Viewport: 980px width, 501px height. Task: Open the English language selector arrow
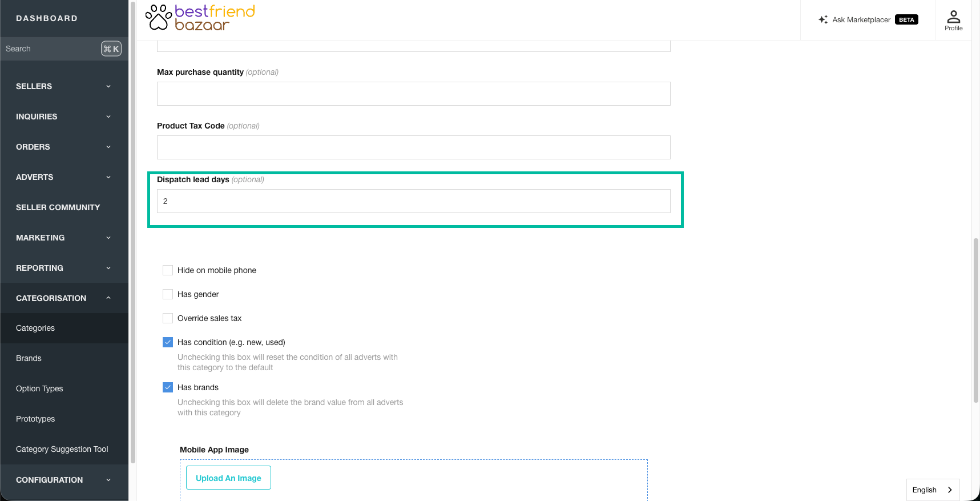950,490
